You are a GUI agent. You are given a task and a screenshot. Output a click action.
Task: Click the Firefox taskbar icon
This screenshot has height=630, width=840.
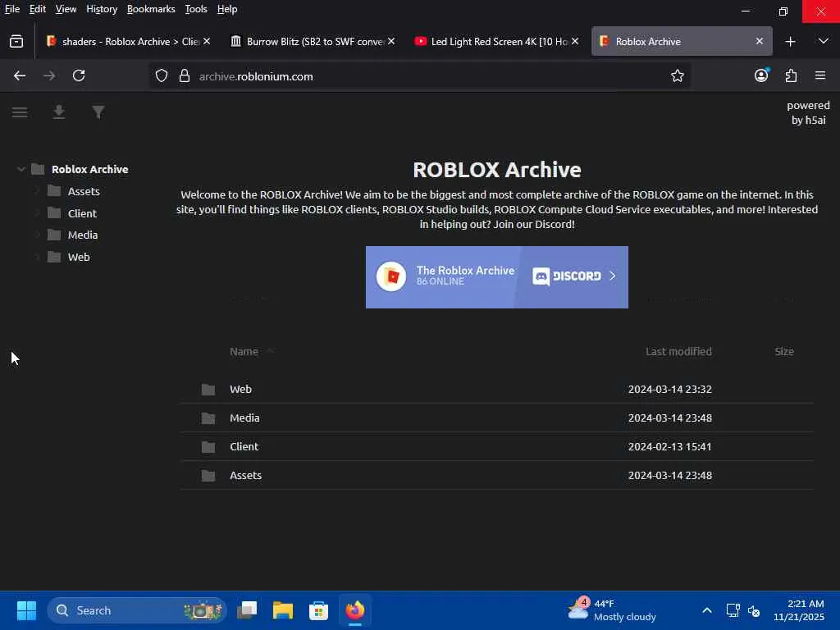coord(354,610)
